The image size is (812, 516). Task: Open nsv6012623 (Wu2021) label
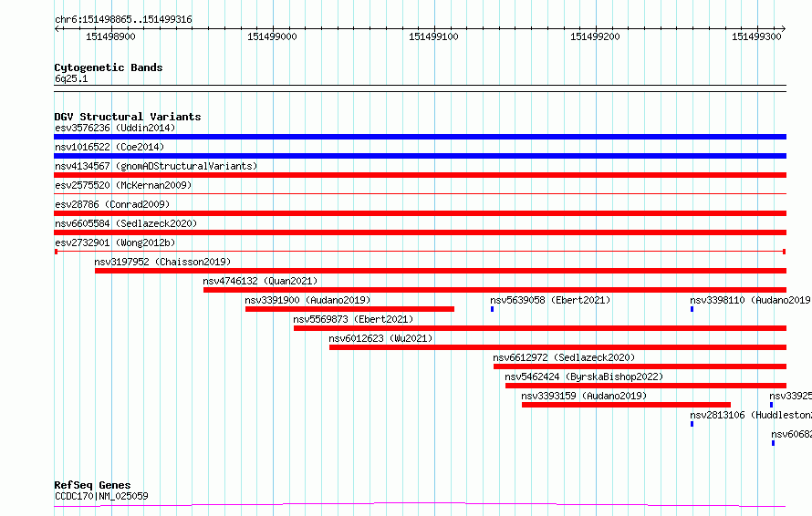click(x=380, y=338)
